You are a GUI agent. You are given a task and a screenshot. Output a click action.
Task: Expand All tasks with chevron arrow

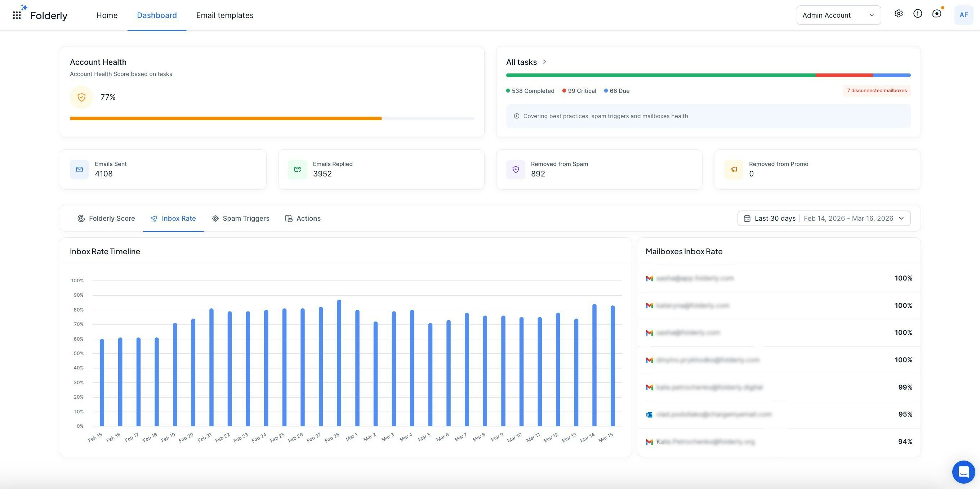point(544,62)
